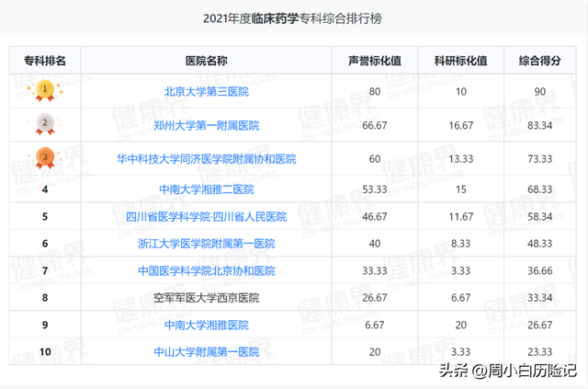
Task: Select the rank number 5 cell
Action: pos(45,217)
